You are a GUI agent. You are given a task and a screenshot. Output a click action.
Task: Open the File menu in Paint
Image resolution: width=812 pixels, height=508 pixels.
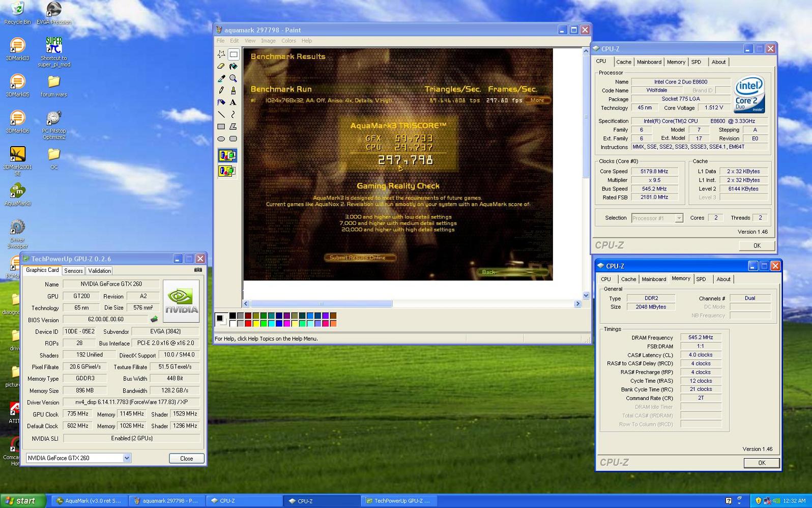(220, 41)
